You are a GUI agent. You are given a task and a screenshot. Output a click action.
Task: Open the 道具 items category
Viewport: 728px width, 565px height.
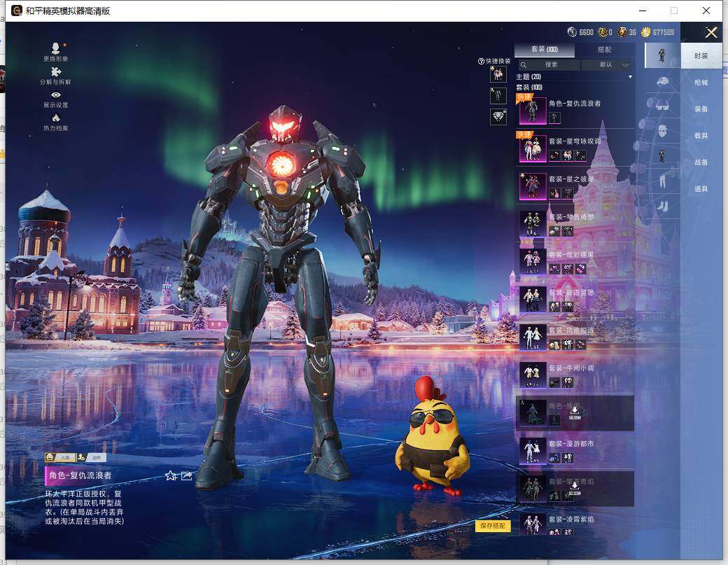(701, 188)
